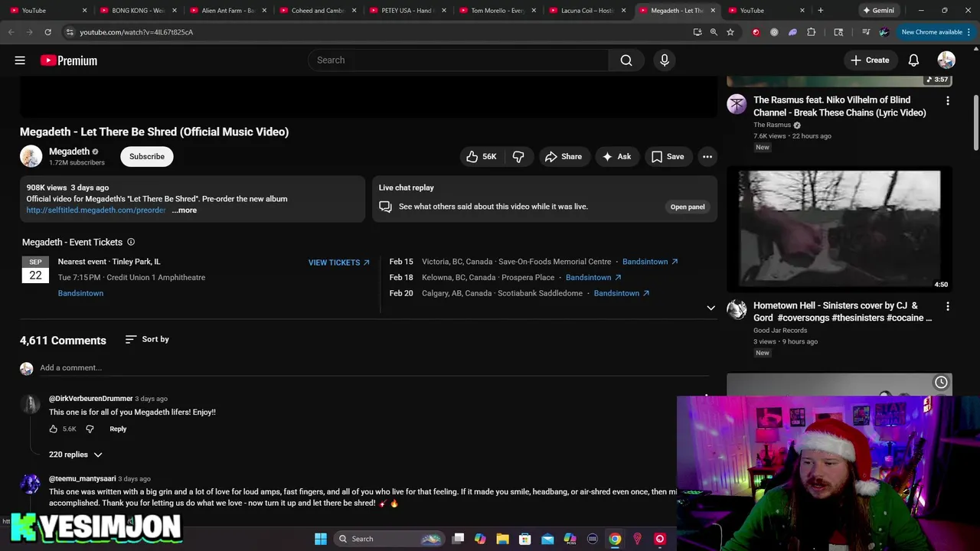Open the @DirkVerbeurenDrummer commenter profile
Screen dimensions: 980x551
91,399
